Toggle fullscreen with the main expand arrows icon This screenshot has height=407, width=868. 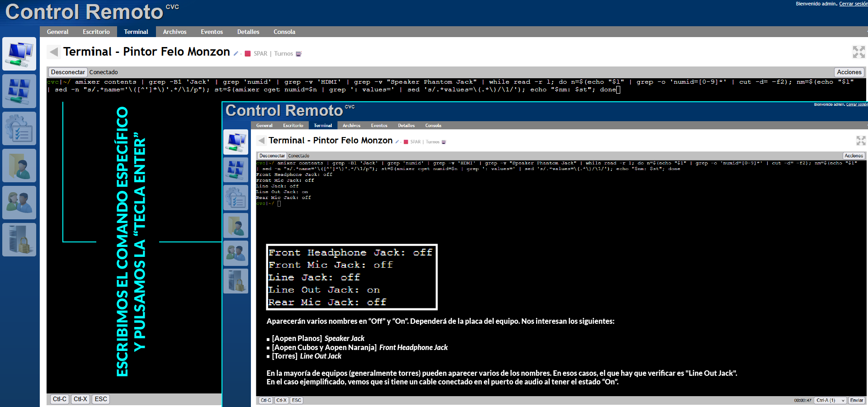[x=859, y=52]
